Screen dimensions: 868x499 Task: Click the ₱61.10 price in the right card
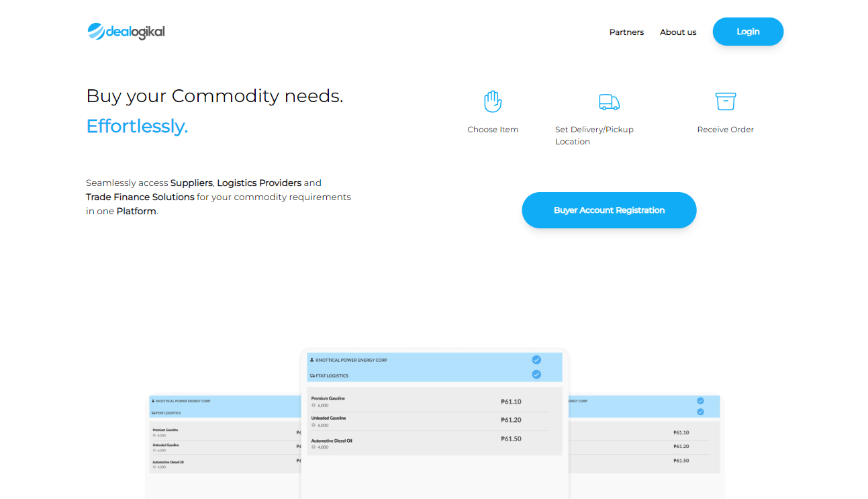(x=681, y=433)
